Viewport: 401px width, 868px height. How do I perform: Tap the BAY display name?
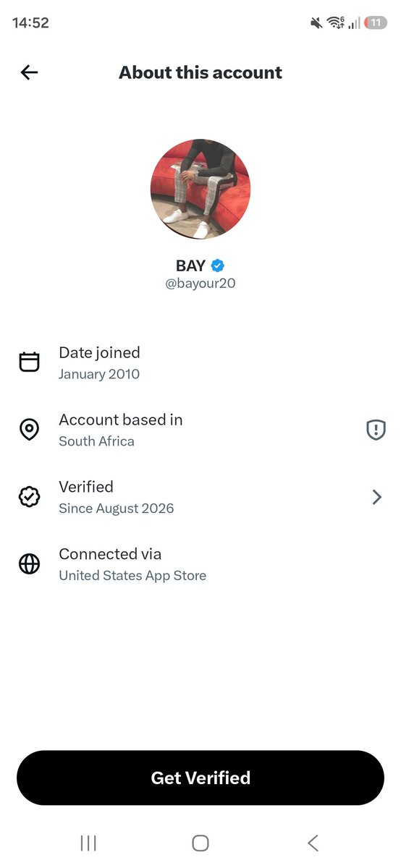[191, 265]
